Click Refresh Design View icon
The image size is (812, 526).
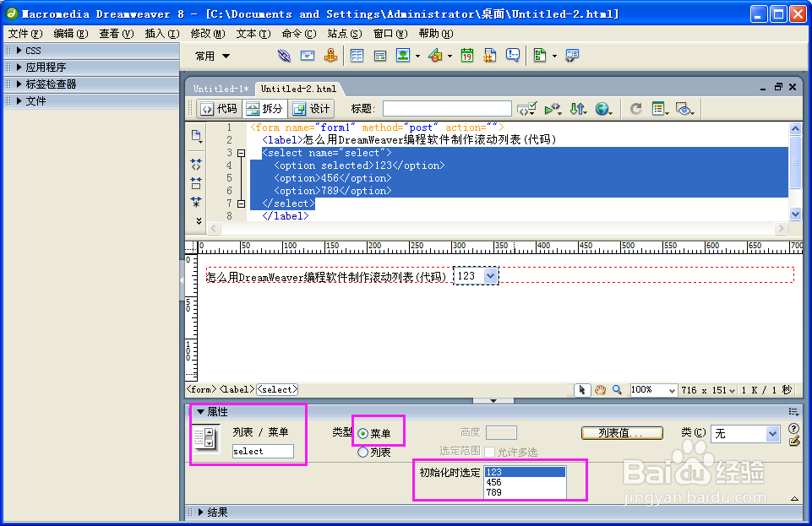pyautogui.click(x=636, y=109)
